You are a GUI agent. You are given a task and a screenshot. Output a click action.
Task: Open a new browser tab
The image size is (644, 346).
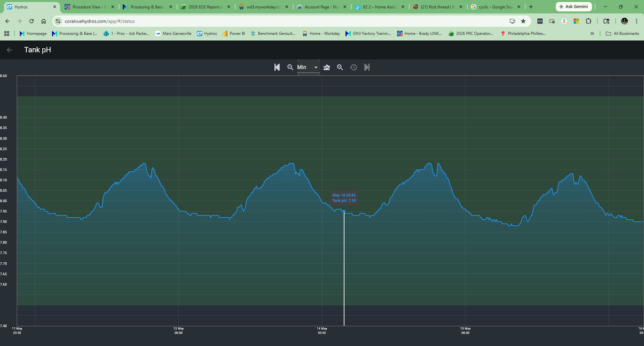pyautogui.click(x=530, y=7)
